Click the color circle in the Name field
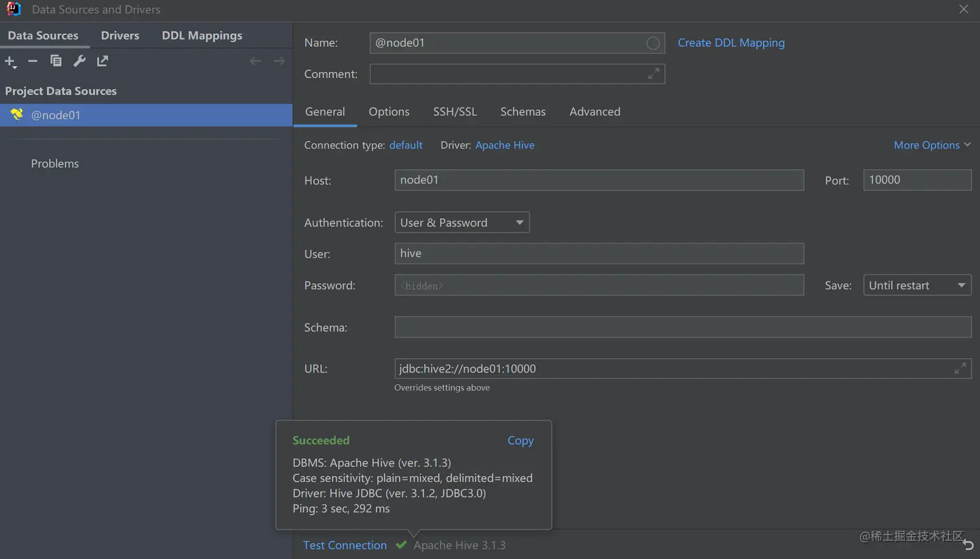980x559 pixels. [653, 43]
